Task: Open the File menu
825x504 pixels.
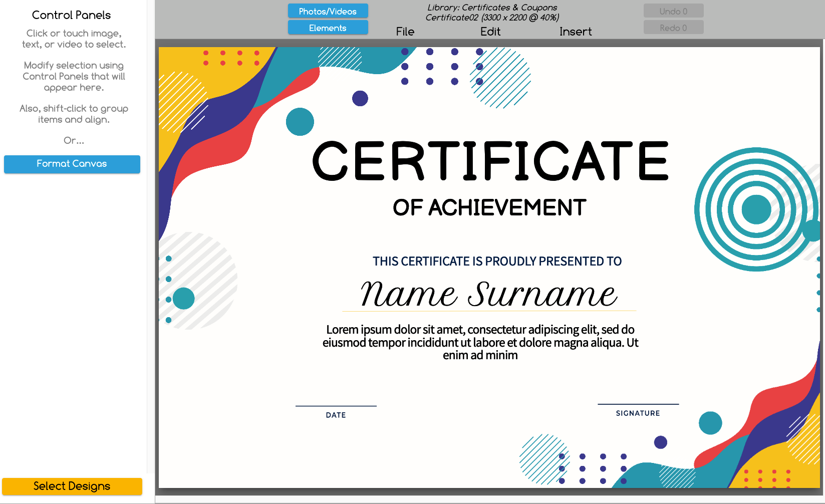Action: tap(405, 32)
